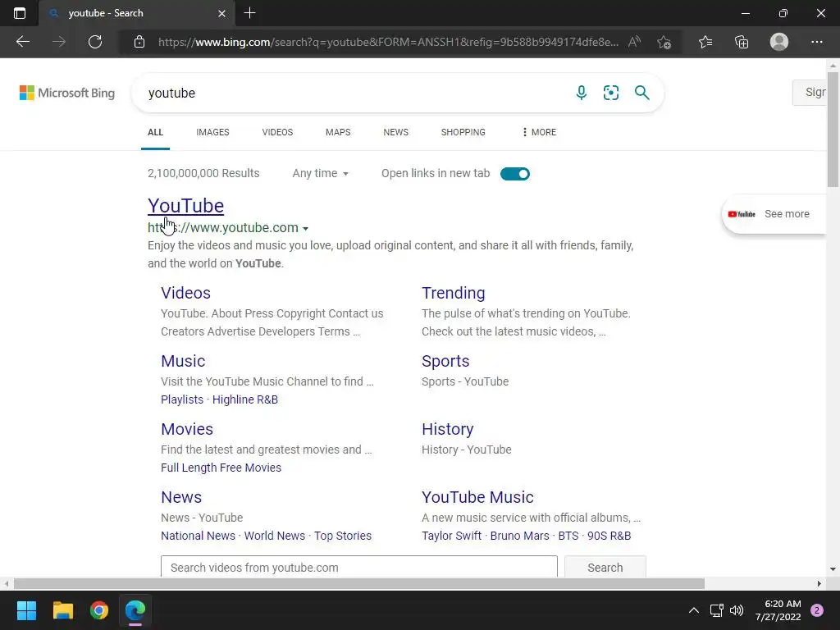Click the Search button beside youtube.com field
This screenshot has width=840, height=630.
pos(605,568)
